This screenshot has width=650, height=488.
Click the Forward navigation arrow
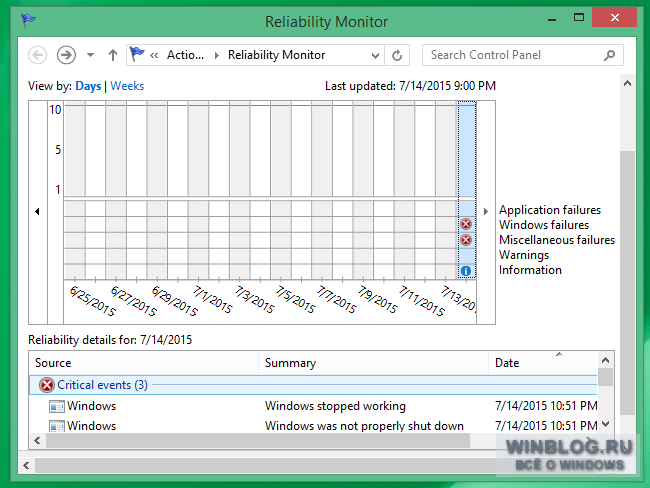coord(66,55)
